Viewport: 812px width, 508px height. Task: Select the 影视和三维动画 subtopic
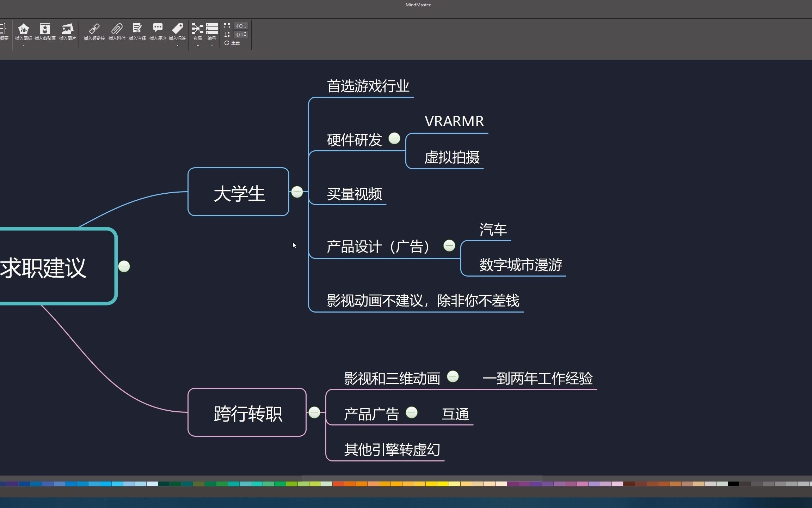click(x=392, y=379)
